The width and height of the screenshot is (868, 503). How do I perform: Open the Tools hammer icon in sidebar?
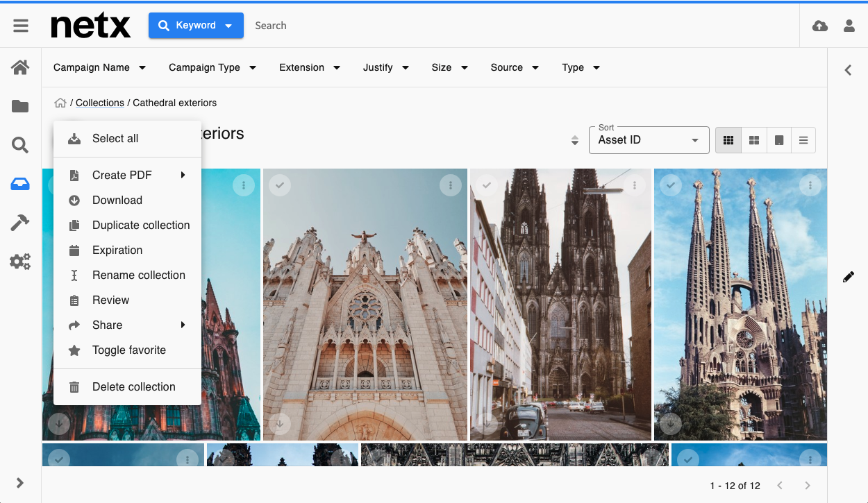tap(20, 223)
